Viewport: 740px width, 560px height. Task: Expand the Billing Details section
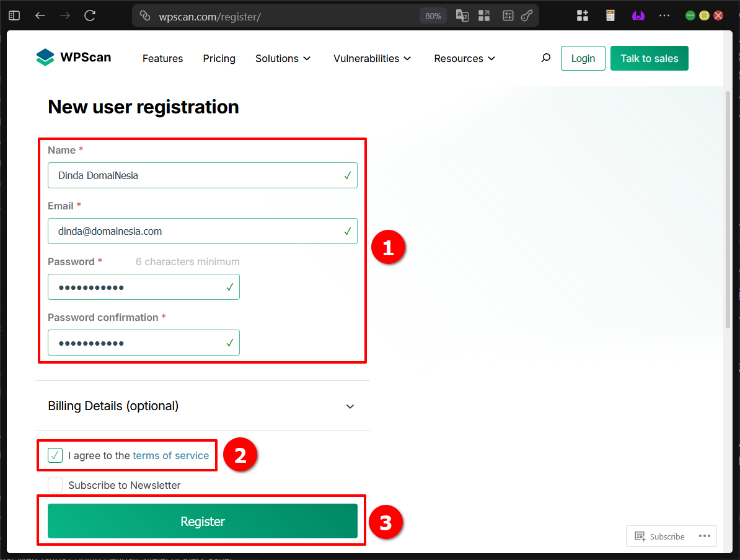[350, 406]
